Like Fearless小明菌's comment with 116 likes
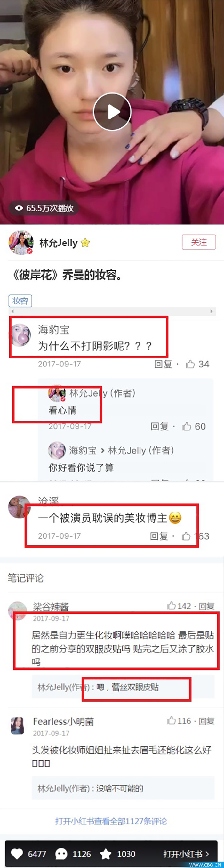This screenshot has height=868, width=224. (x=172, y=721)
